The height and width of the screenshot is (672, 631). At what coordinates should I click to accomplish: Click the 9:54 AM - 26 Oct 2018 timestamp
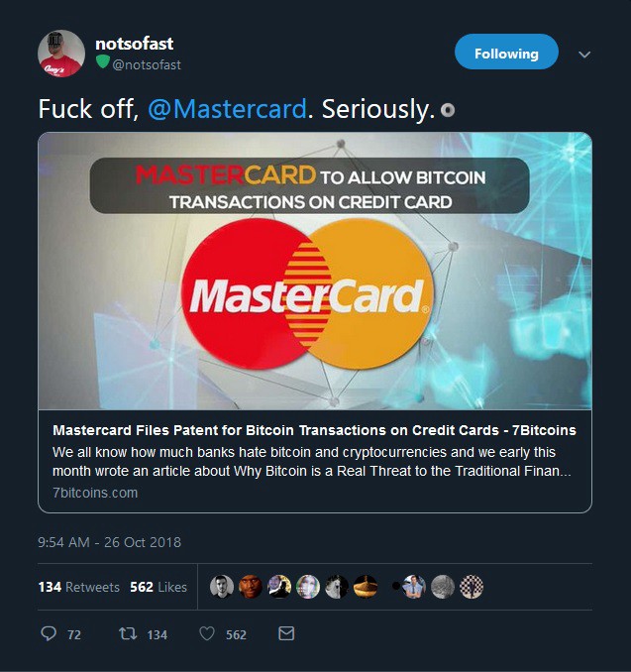point(109,542)
